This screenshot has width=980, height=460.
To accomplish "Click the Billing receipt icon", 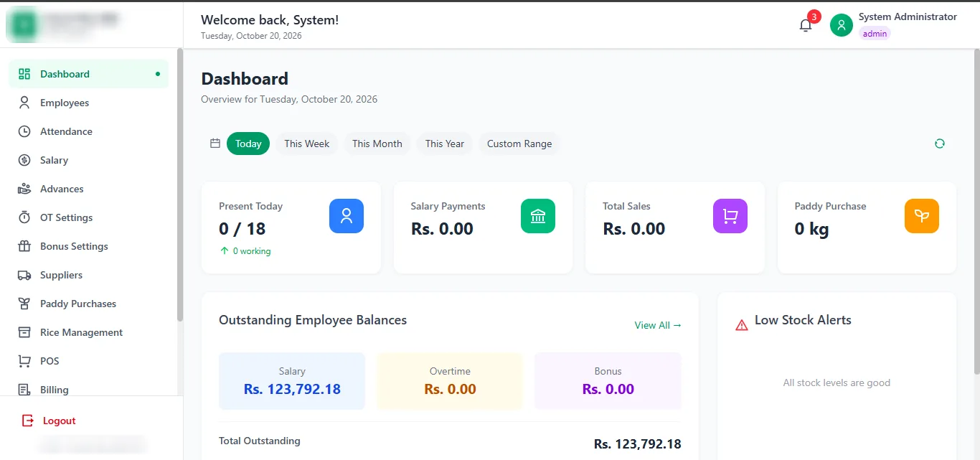I will click(24, 390).
